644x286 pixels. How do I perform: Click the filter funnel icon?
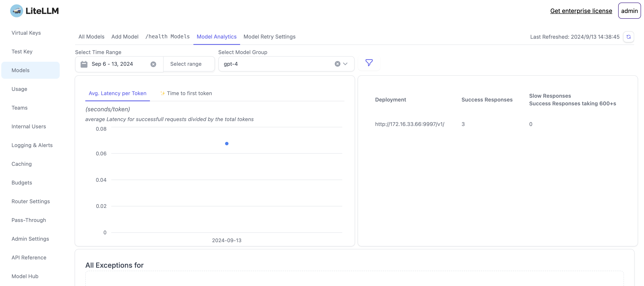(x=369, y=63)
